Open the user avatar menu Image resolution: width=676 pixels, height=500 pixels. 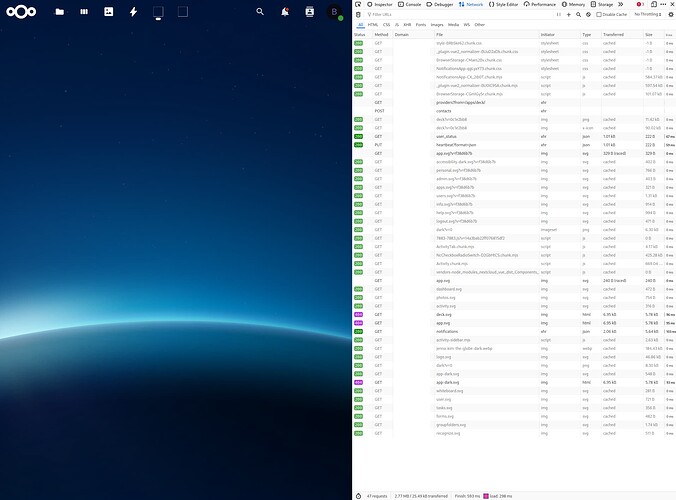coord(335,12)
